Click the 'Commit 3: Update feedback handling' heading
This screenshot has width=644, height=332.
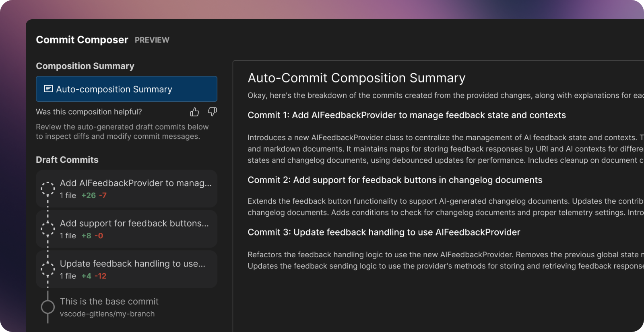click(384, 232)
